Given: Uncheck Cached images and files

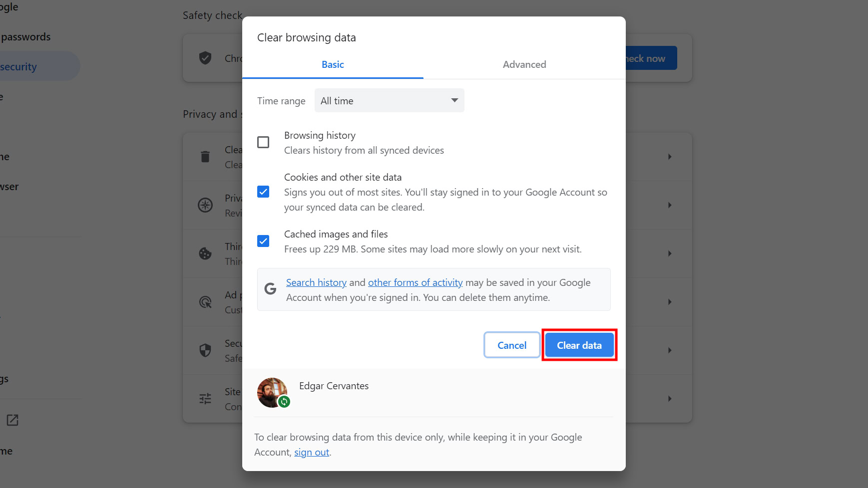Looking at the screenshot, I should (263, 241).
